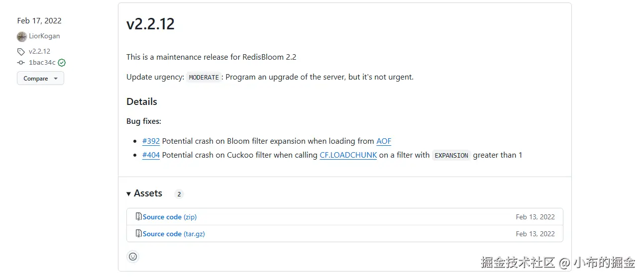Click the Assets count badge
The height and width of the screenshot is (278, 644).
[x=179, y=194]
